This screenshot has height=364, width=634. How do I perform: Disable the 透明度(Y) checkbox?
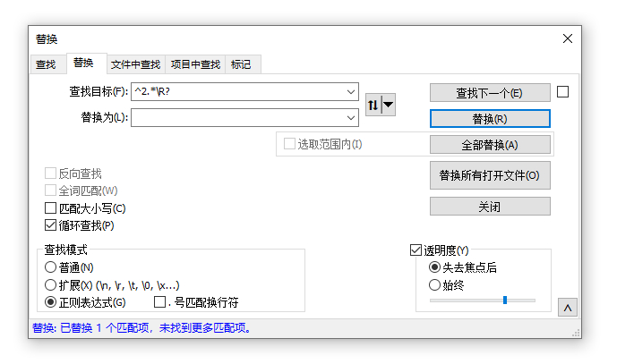416,250
